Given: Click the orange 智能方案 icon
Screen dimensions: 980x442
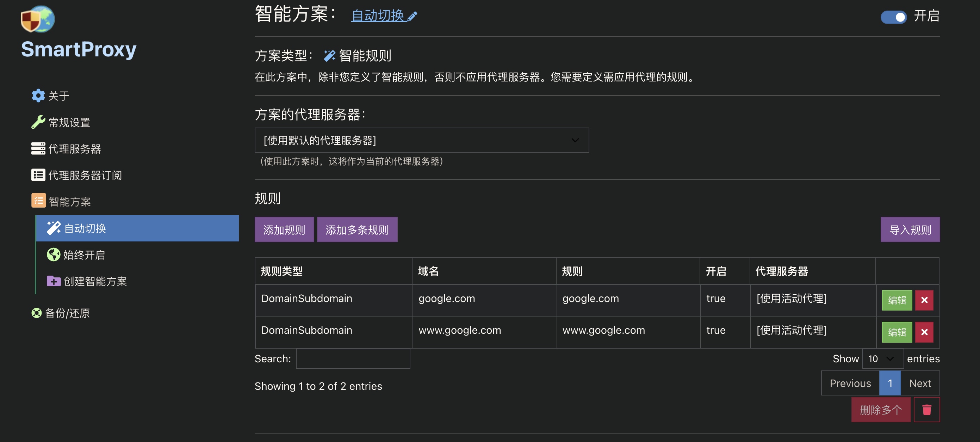Looking at the screenshot, I should 38,201.
